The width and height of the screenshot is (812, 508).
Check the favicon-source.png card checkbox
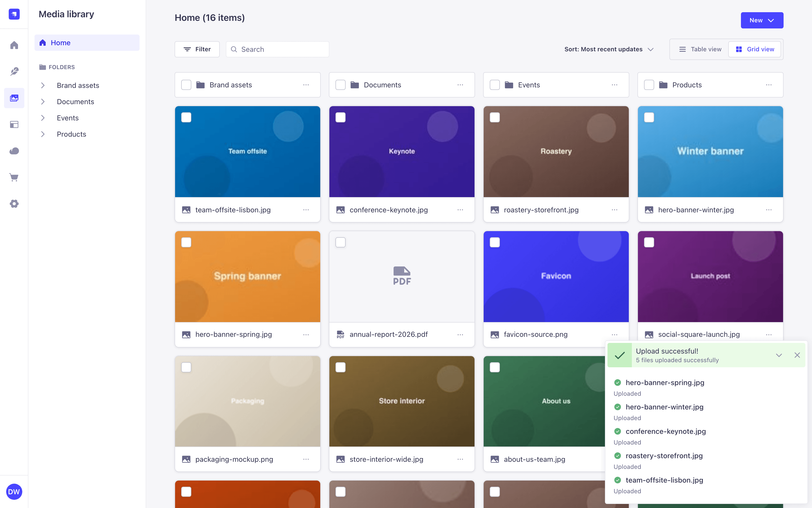click(x=495, y=242)
